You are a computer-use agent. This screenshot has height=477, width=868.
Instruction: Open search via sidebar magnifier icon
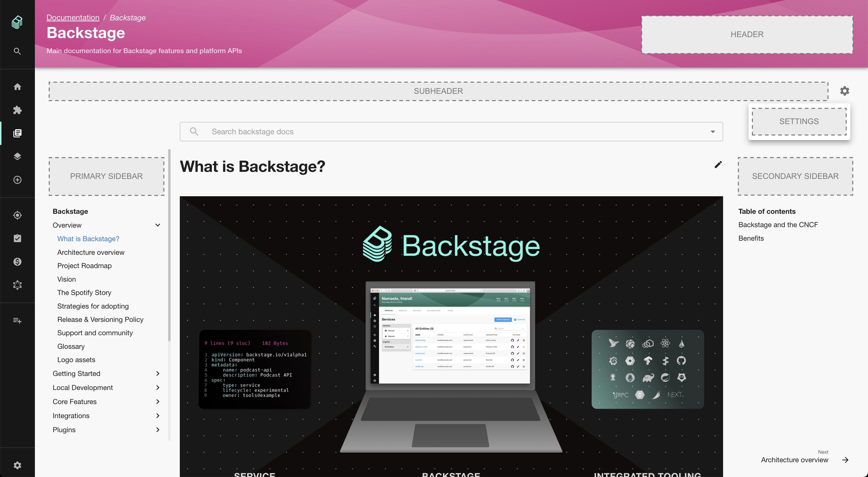point(17,51)
